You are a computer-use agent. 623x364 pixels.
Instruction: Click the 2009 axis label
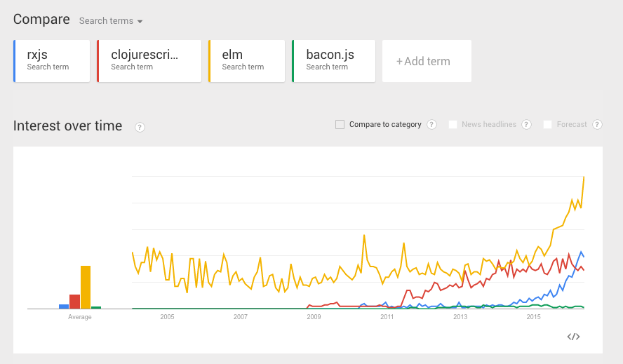point(314,317)
